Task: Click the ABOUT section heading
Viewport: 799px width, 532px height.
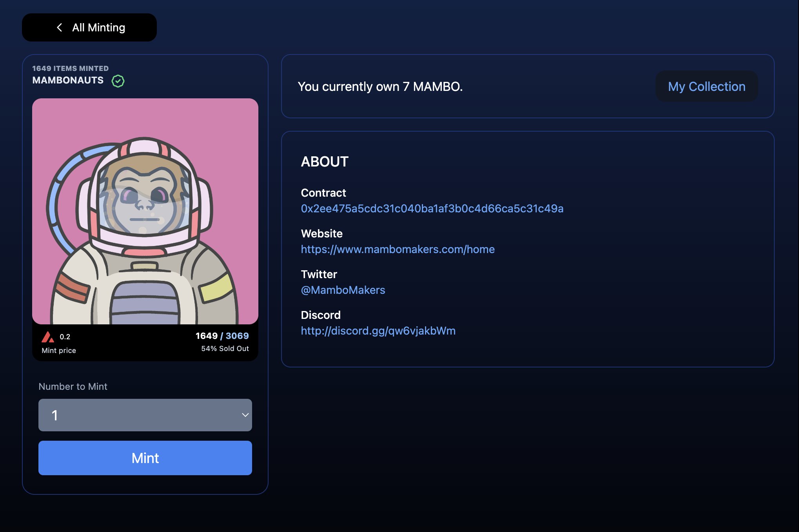Action: pyautogui.click(x=325, y=162)
